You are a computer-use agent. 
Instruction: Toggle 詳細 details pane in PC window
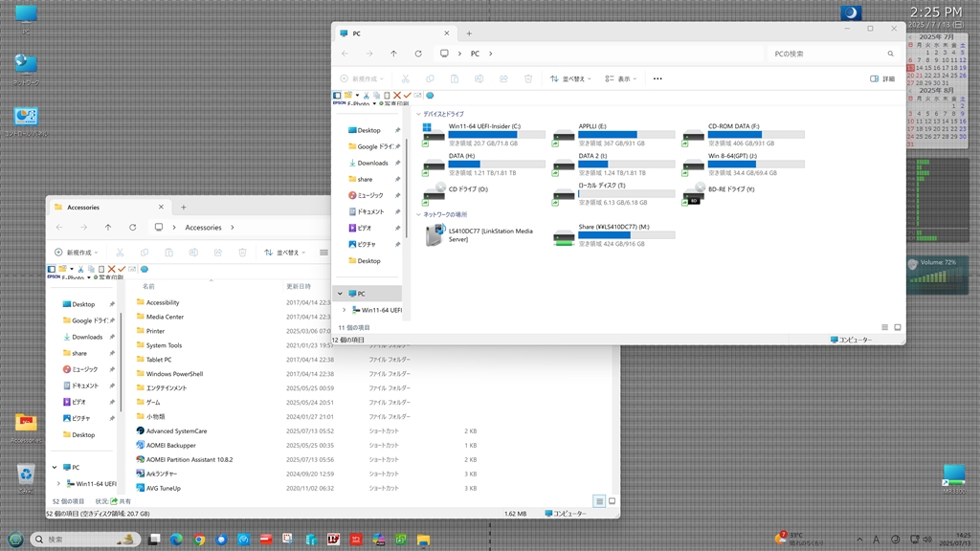click(882, 78)
